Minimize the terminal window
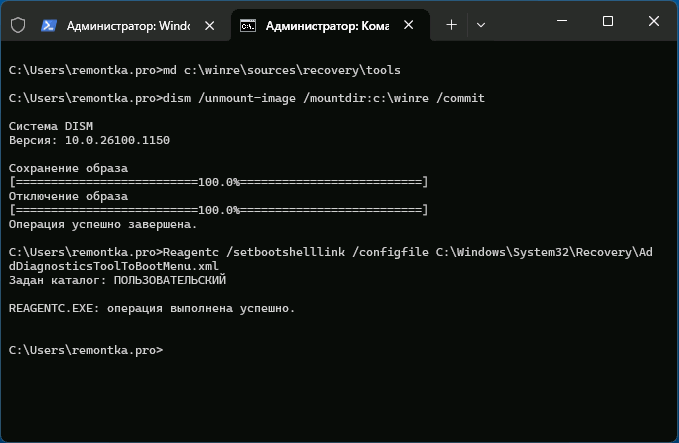 563,22
